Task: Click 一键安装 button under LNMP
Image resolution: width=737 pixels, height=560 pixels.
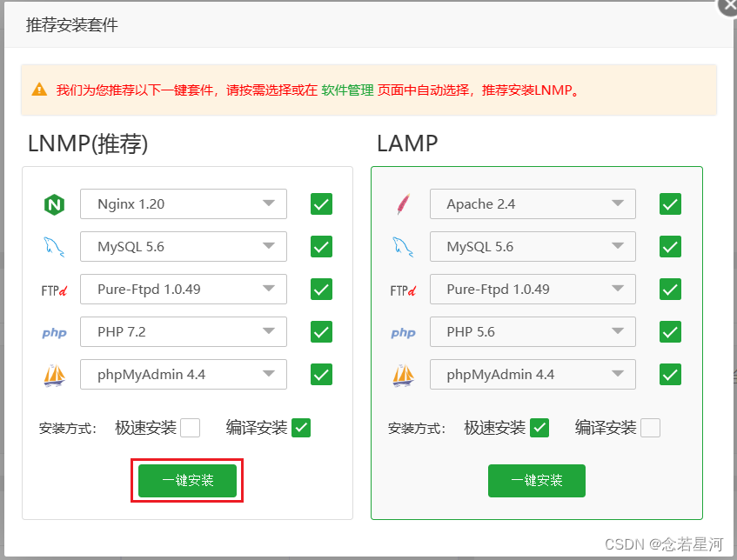Action: (x=188, y=481)
